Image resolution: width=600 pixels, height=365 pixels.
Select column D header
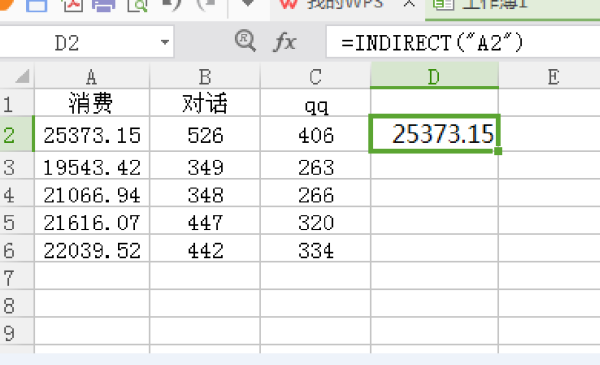pos(434,77)
